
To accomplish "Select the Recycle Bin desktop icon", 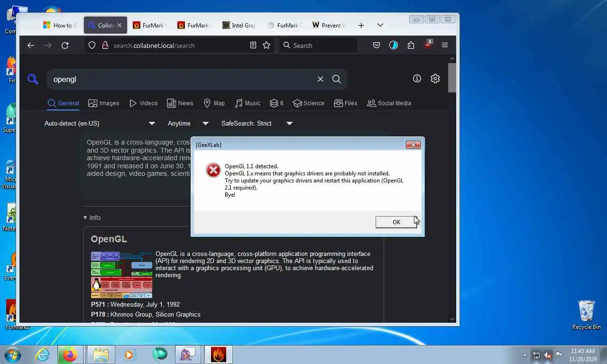I will (586, 315).
